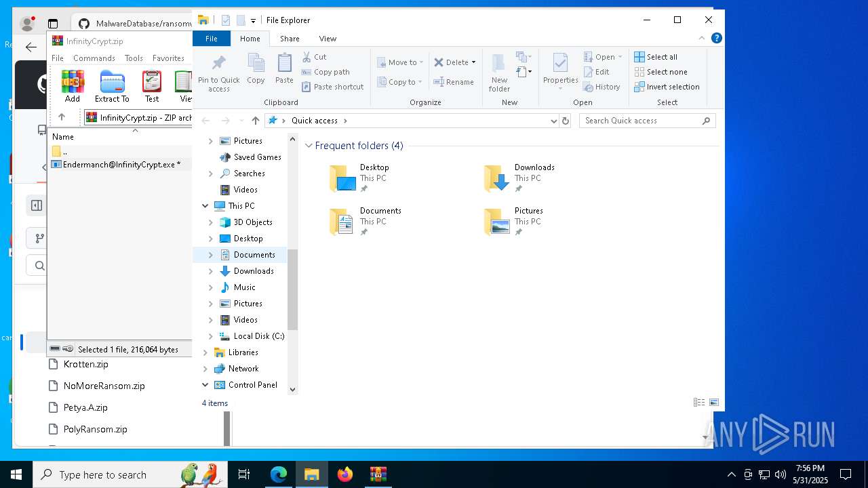
Task: Click WinRAR Test icon
Action: [x=152, y=86]
